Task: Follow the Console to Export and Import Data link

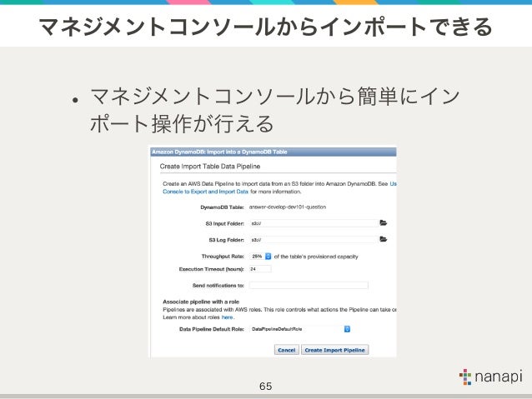Action: [205, 192]
